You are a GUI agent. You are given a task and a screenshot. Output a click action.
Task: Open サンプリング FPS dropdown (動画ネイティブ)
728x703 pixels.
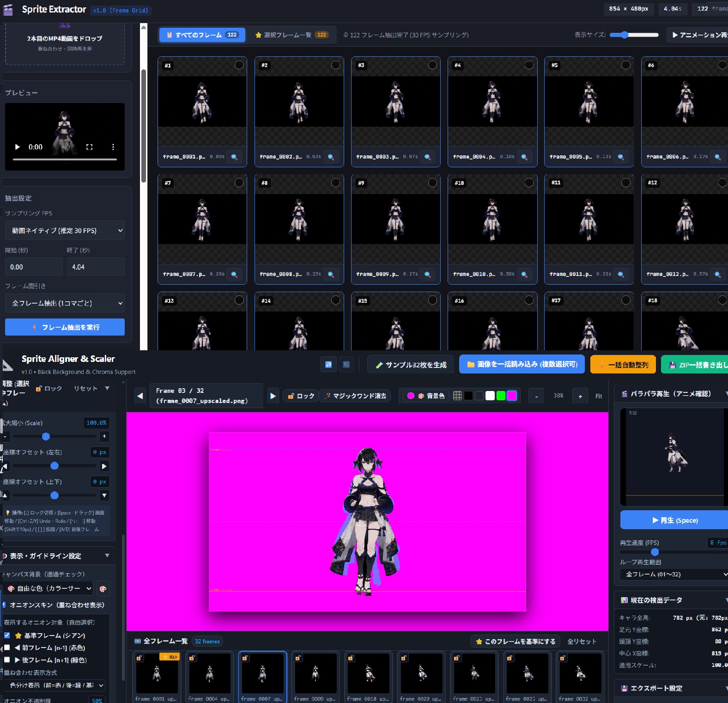pyautogui.click(x=65, y=231)
